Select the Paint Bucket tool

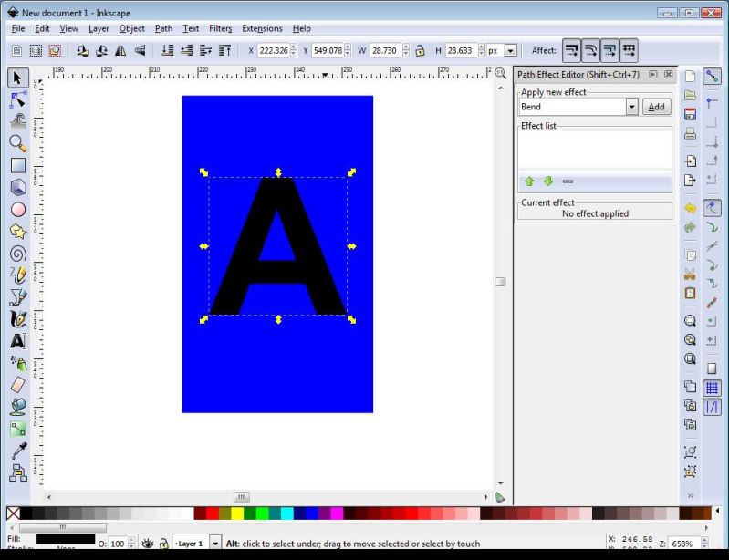click(17, 407)
